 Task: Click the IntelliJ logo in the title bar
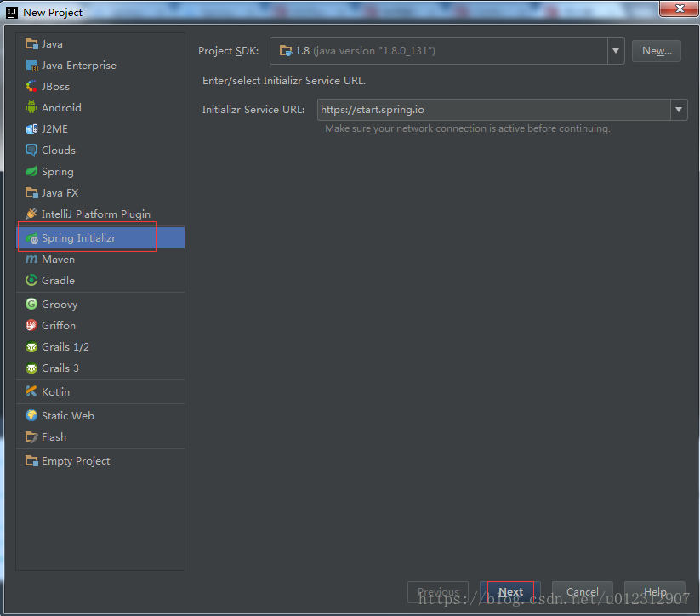coord(12,13)
